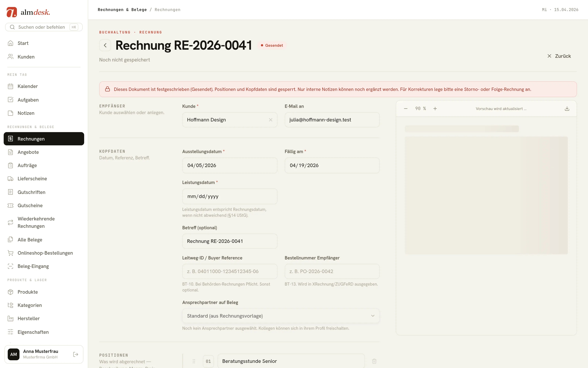Select the active Rechnungen sidebar item
588x368 pixels.
pyautogui.click(x=44, y=139)
